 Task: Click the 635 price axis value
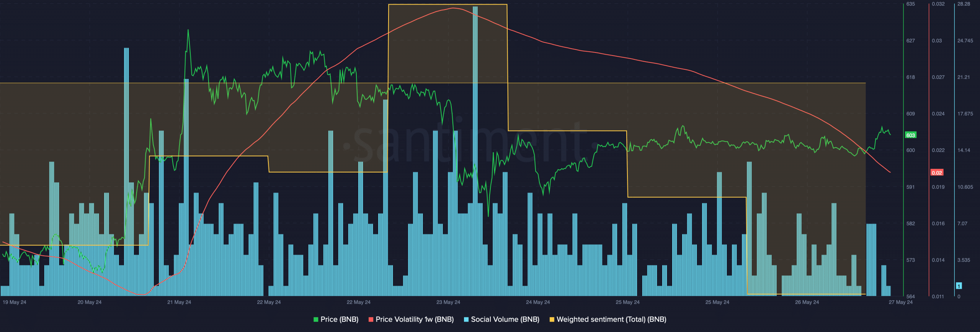(911, 4)
